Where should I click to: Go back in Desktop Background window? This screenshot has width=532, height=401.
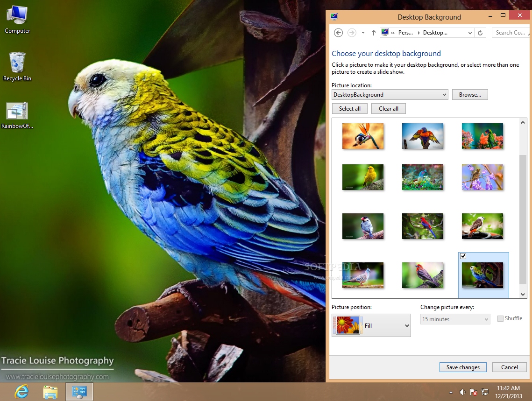pyautogui.click(x=338, y=33)
